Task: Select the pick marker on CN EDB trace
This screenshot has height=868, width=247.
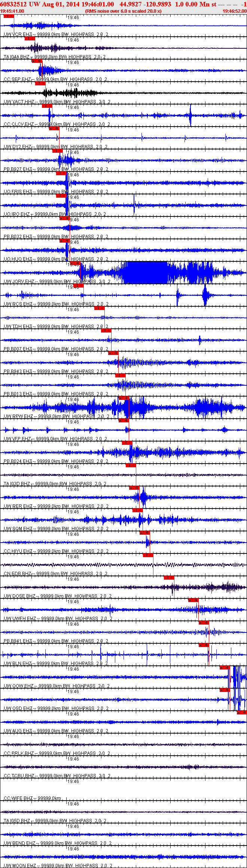Action: tap(148, 555)
